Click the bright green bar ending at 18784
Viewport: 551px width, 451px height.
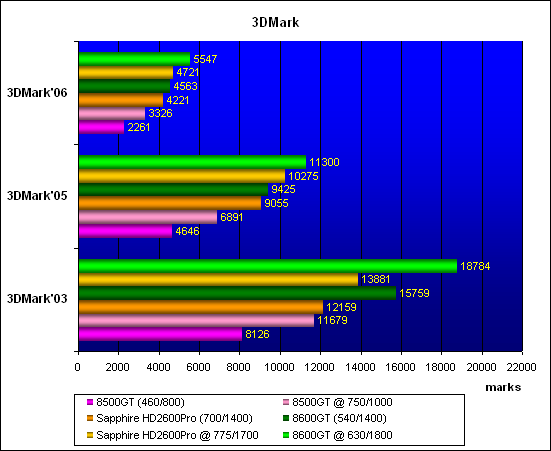[268, 266]
